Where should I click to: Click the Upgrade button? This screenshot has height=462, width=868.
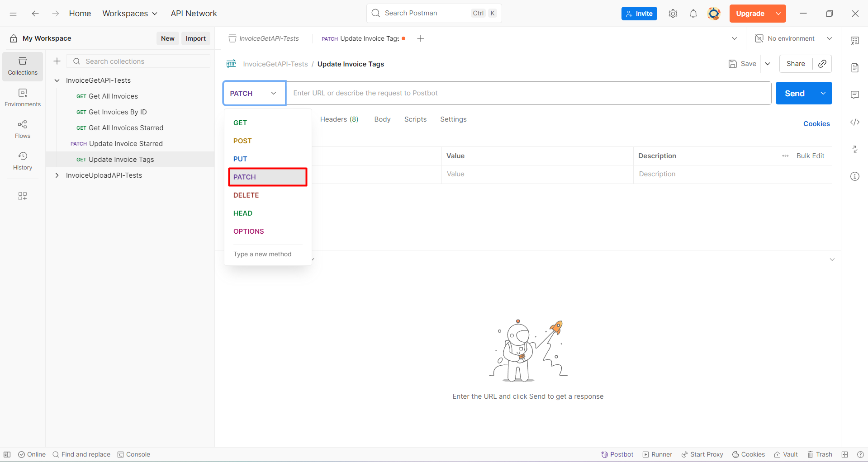(750, 14)
